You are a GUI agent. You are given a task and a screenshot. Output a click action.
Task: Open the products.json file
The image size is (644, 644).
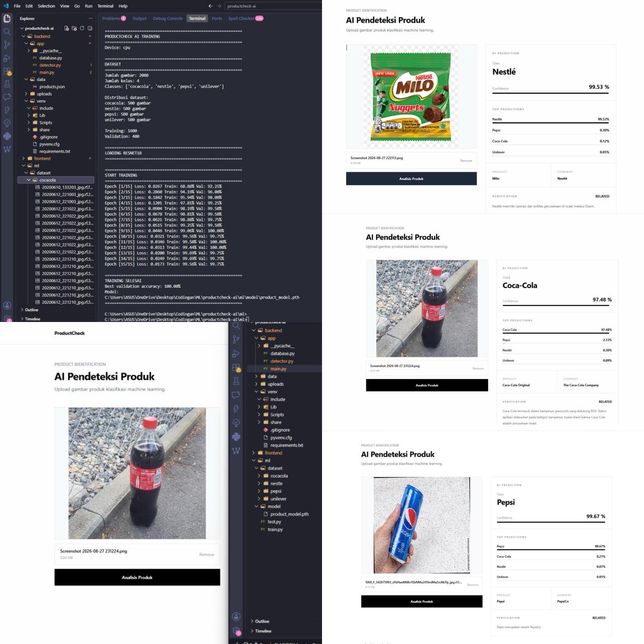pyautogui.click(x=52, y=87)
